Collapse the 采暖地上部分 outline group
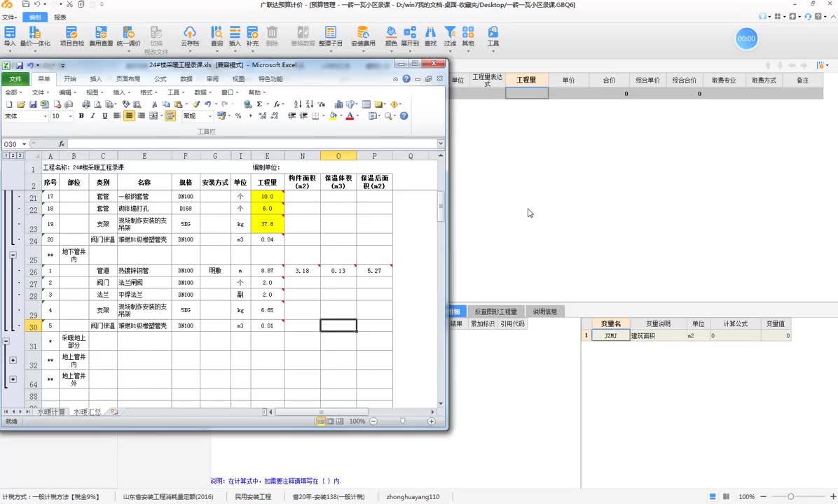This screenshot has height=504, width=838. coord(6,341)
